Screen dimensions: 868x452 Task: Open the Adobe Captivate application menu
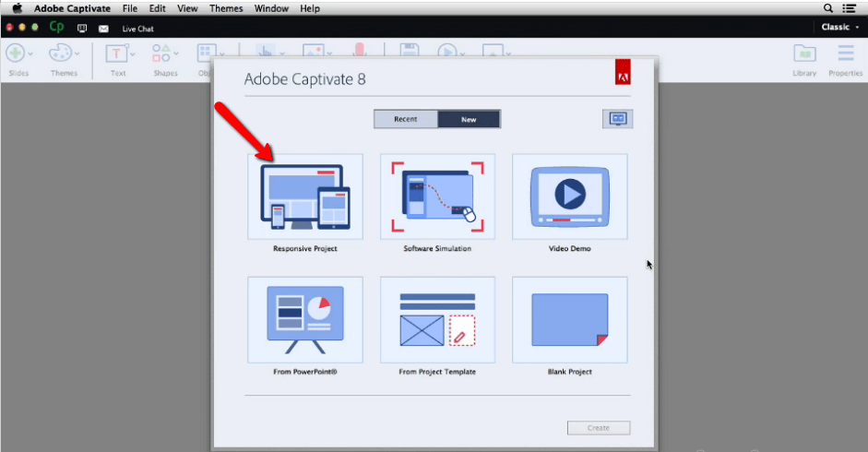tap(73, 8)
